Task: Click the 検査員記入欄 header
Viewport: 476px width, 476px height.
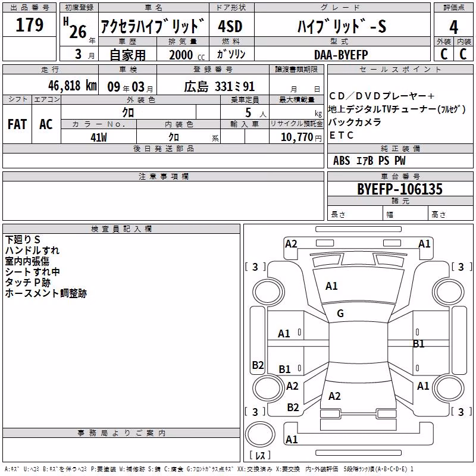Action: click(x=121, y=229)
